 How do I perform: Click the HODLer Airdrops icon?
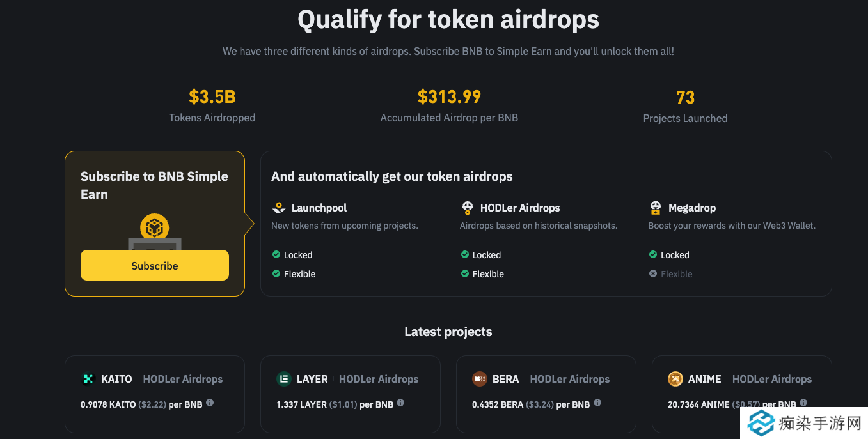tap(467, 208)
